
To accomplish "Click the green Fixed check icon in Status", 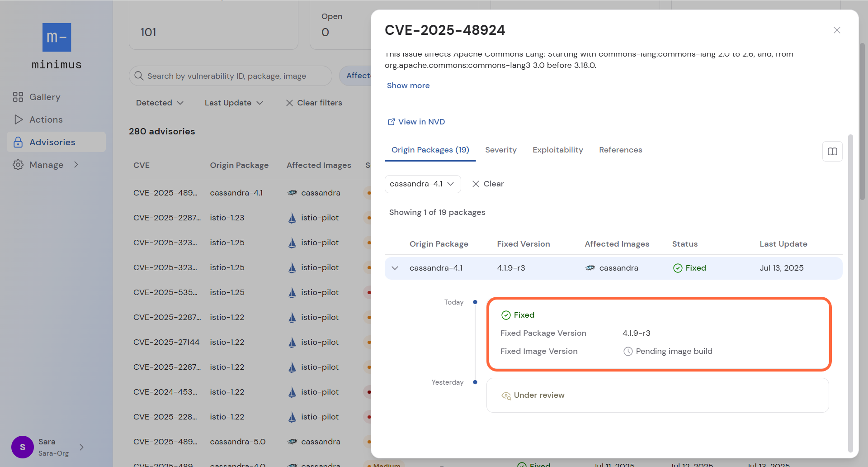I will [678, 268].
